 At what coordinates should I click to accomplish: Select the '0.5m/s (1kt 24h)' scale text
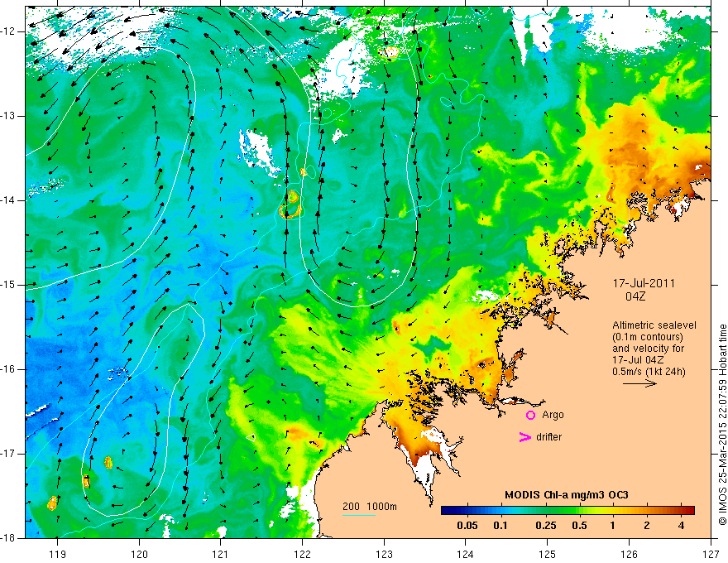click(649, 372)
